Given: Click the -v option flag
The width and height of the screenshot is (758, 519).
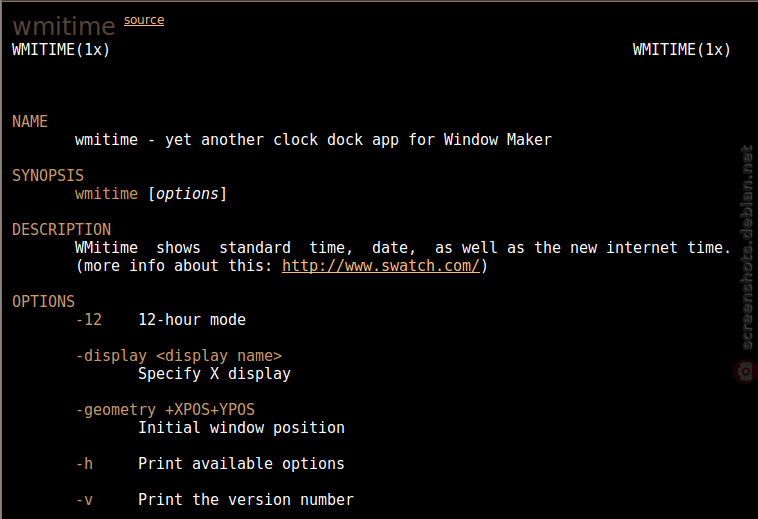Looking at the screenshot, I should (x=85, y=500).
